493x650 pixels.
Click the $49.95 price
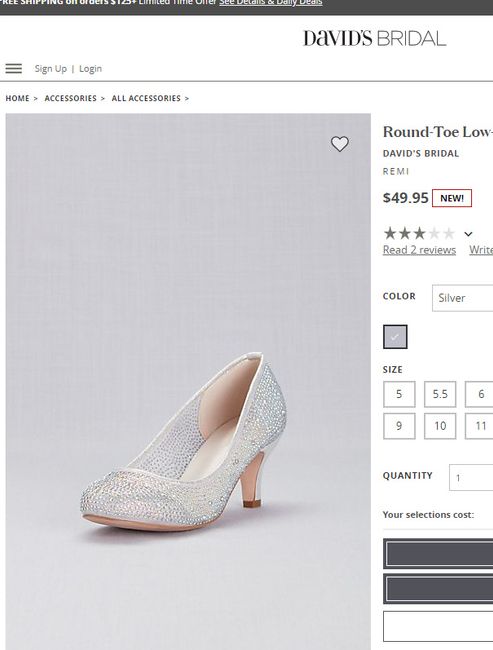click(405, 198)
